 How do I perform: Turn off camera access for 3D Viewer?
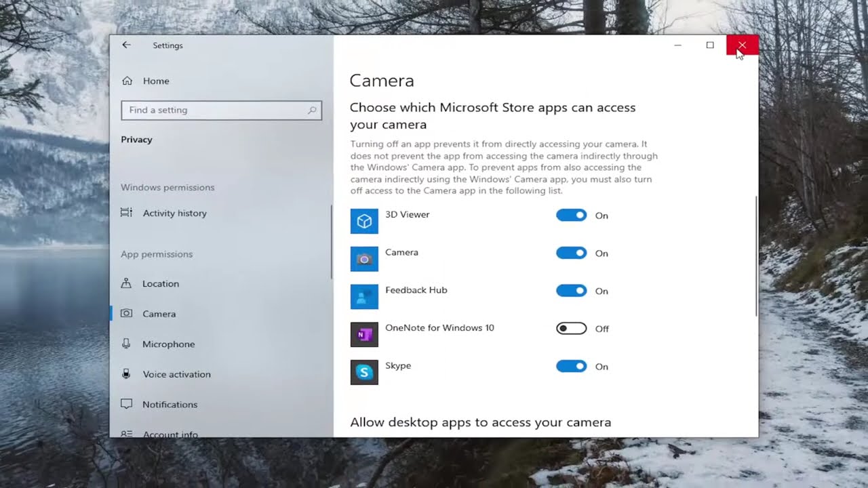pyautogui.click(x=571, y=215)
